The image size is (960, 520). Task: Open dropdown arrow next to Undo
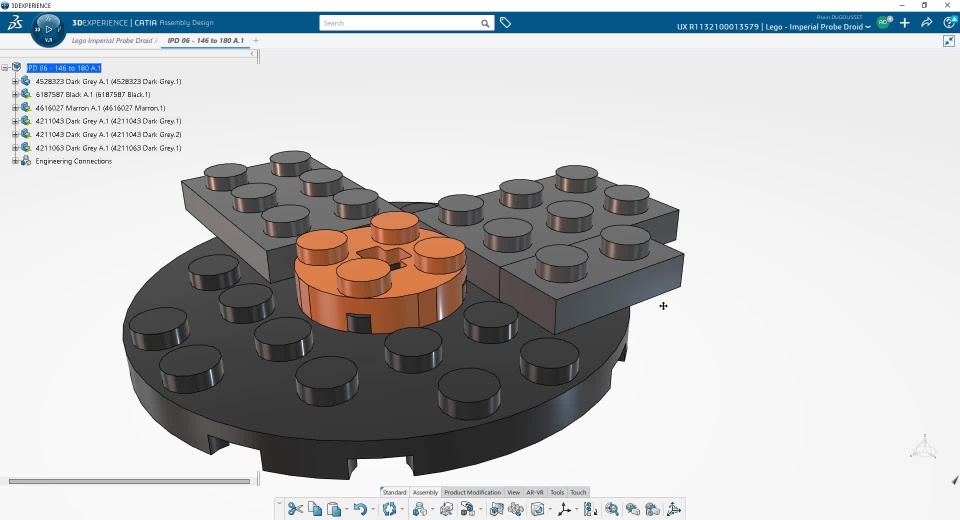point(373,510)
